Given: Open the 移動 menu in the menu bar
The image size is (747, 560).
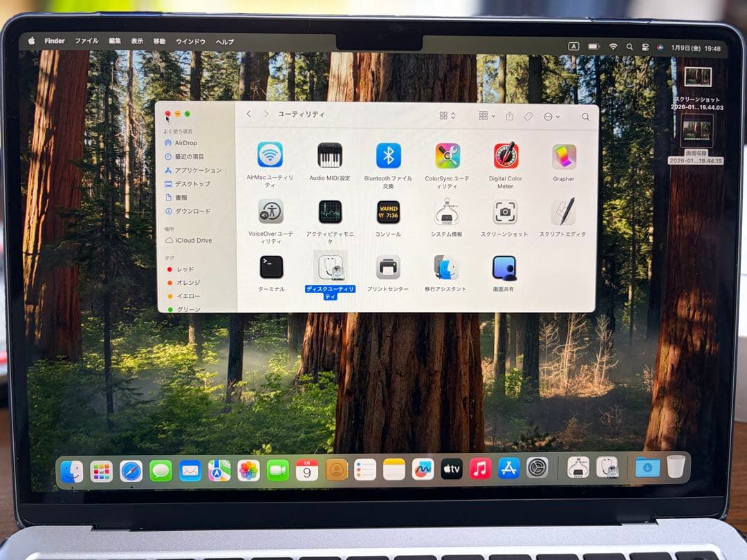Looking at the screenshot, I should click(x=159, y=41).
